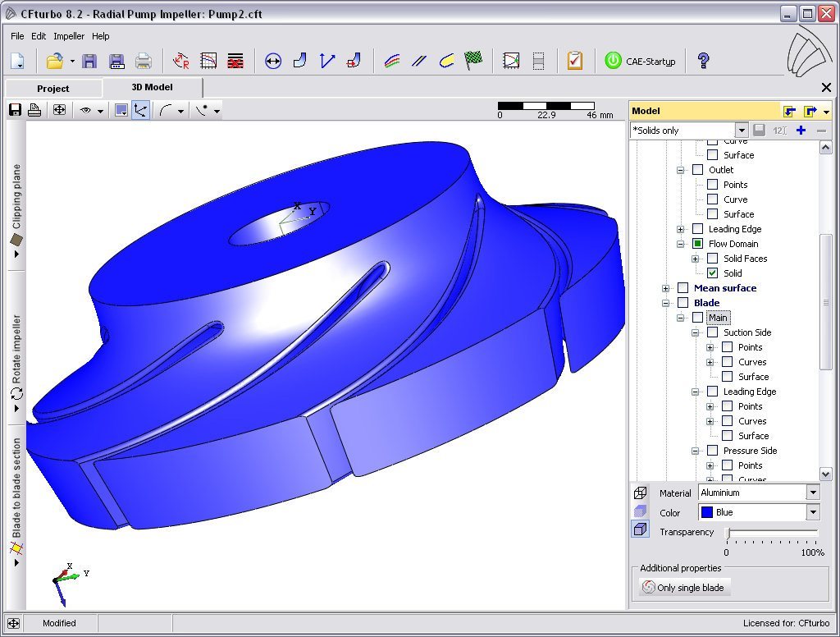The width and height of the screenshot is (840, 637).
Task: Click the open folder icon in toolbar
Action: click(x=54, y=61)
